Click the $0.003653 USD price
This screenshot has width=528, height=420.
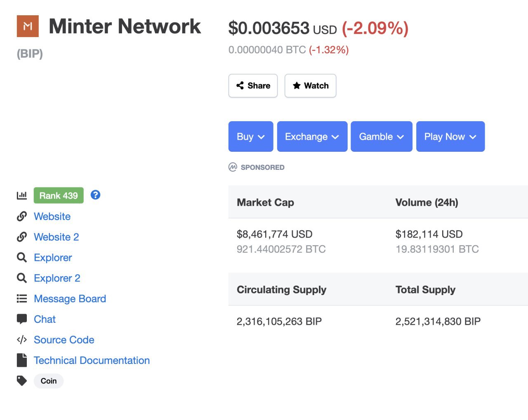click(283, 28)
